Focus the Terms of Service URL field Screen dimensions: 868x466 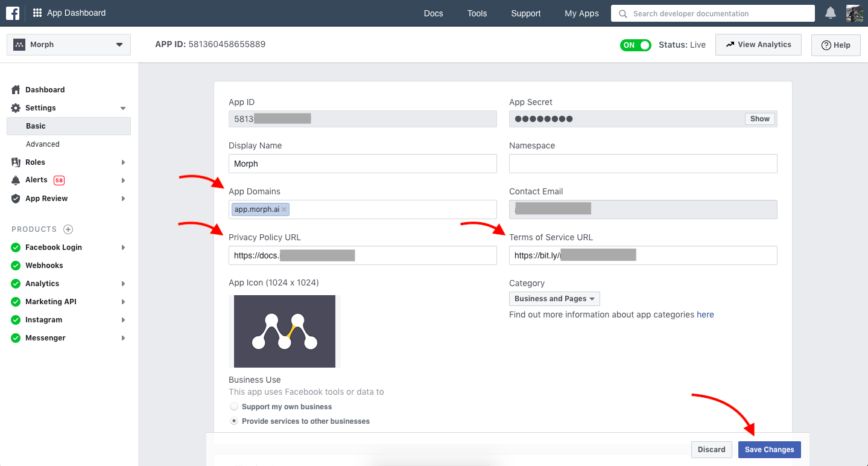[x=643, y=255]
